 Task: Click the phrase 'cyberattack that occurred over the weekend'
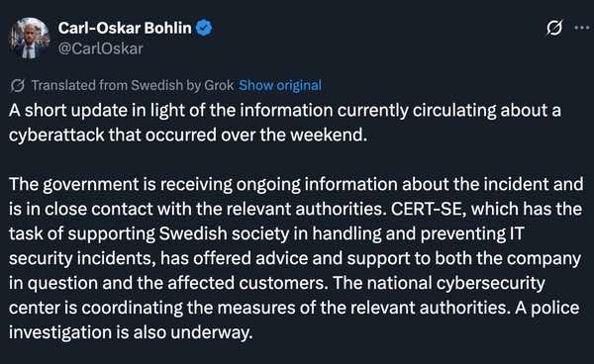(x=188, y=135)
